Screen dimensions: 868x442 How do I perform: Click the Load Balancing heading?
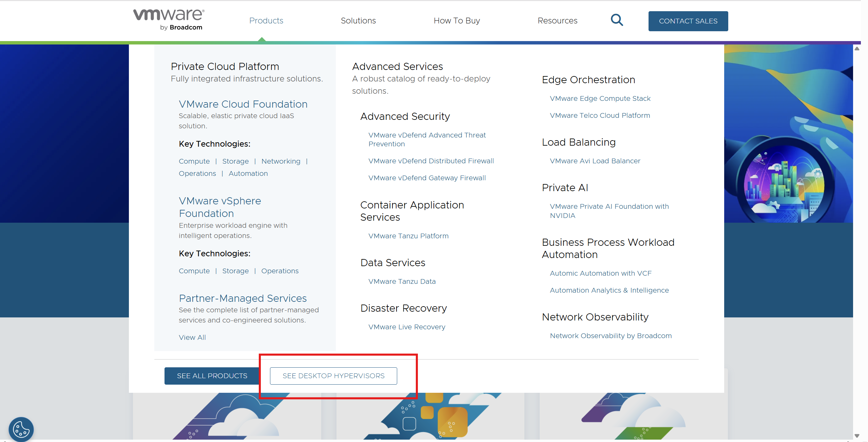[x=578, y=142]
